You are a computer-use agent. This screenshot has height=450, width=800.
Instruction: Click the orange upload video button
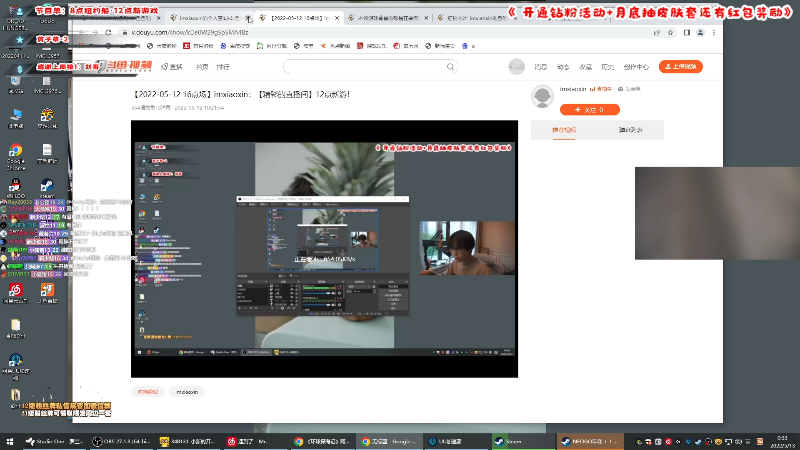(681, 66)
